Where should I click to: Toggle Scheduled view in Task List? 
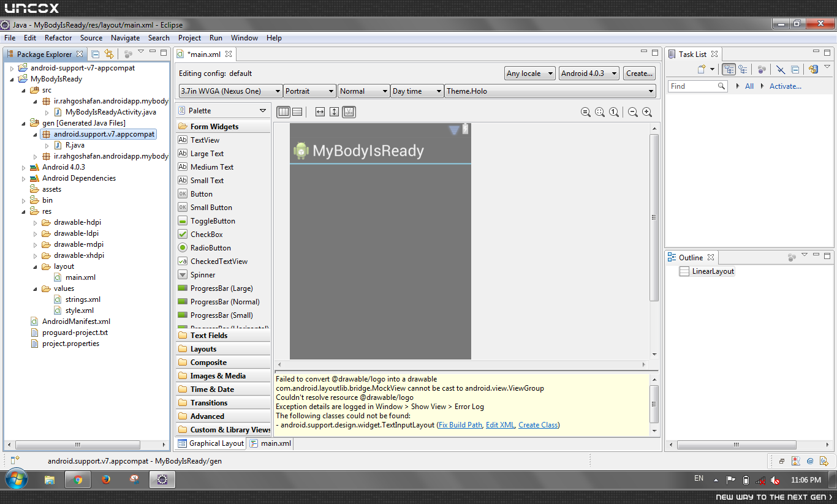point(743,70)
